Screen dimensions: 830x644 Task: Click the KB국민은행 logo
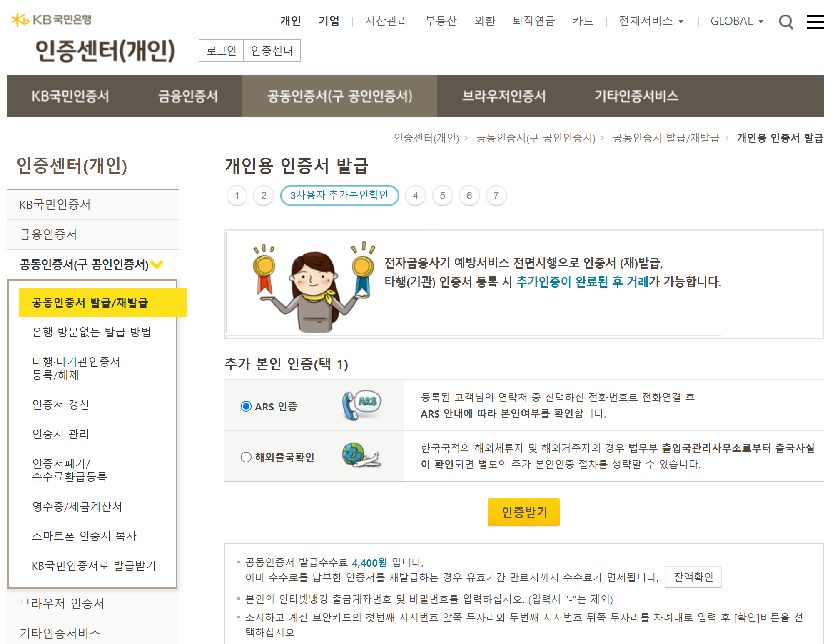point(51,20)
